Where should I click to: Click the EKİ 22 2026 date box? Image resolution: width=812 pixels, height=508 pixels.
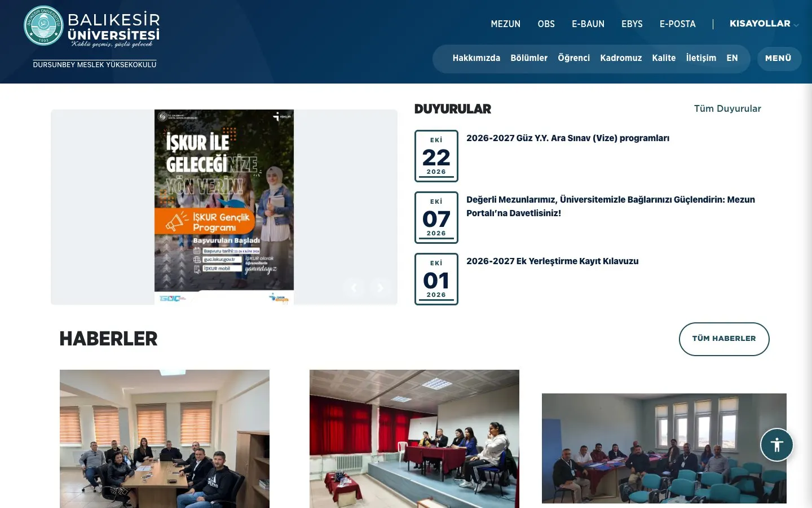(x=436, y=156)
